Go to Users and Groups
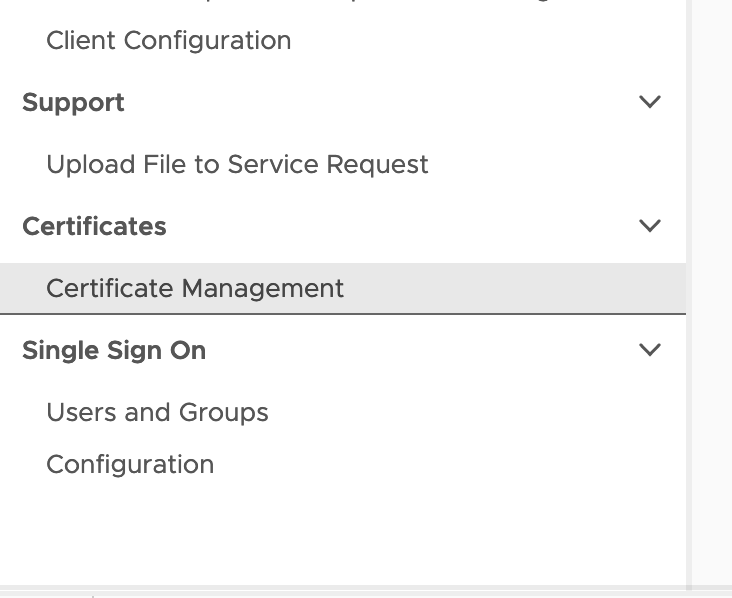732x598 pixels. [157, 413]
